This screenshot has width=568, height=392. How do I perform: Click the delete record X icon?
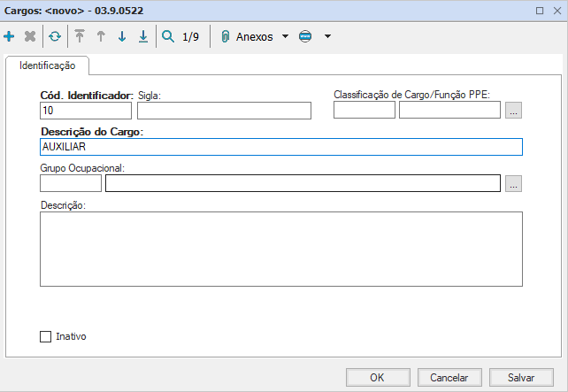pos(29,37)
